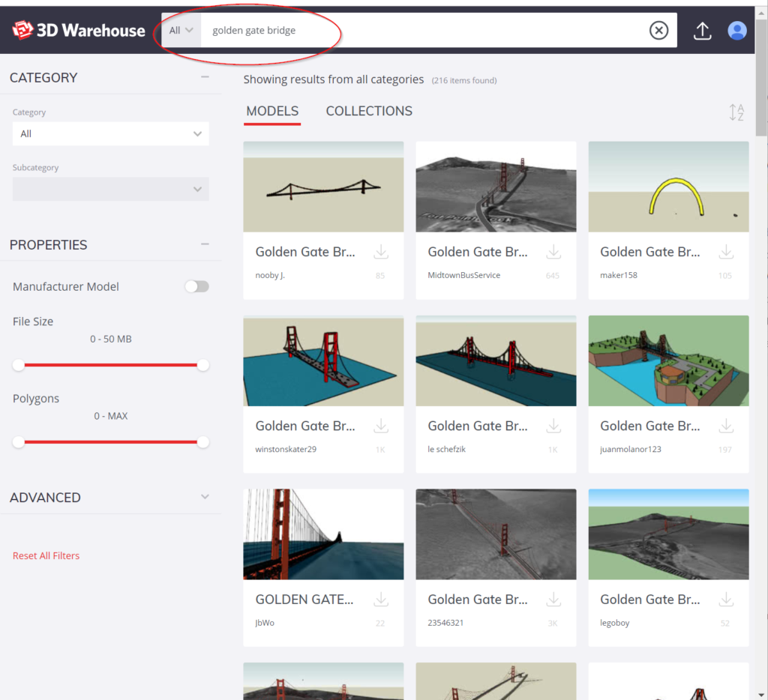Screen dimensions: 768x700
Task: Click Reset All Filters link
Action: [x=46, y=555]
